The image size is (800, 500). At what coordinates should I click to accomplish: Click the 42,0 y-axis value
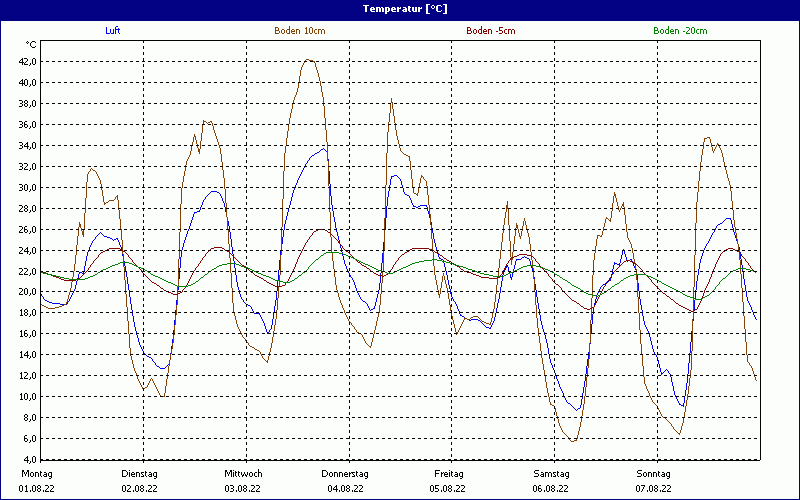pos(27,61)
